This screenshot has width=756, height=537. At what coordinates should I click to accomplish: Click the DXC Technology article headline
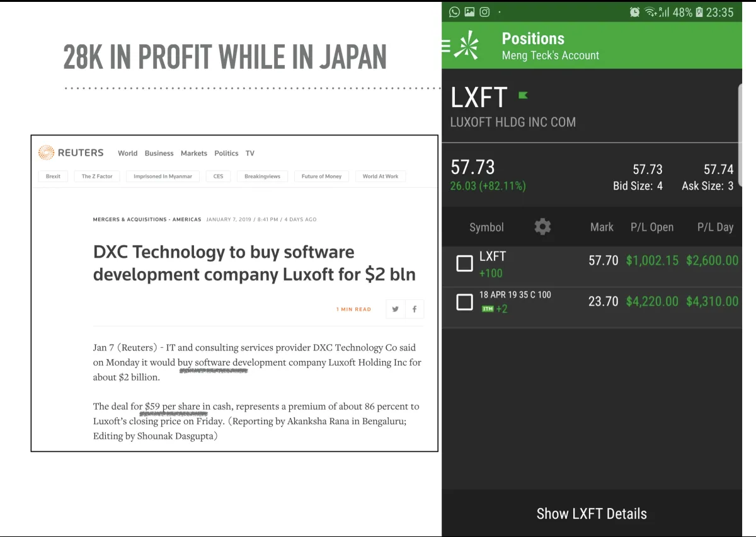(x=255, y=263)
